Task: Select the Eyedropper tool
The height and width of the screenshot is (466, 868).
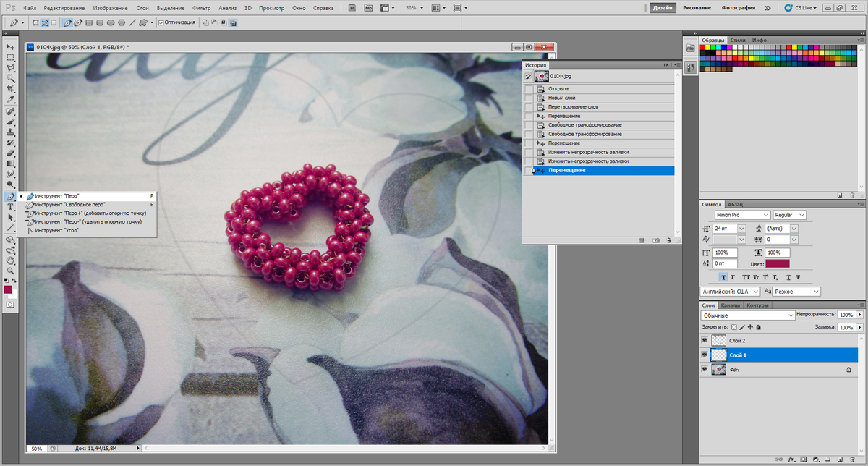Action: point(11,98)
